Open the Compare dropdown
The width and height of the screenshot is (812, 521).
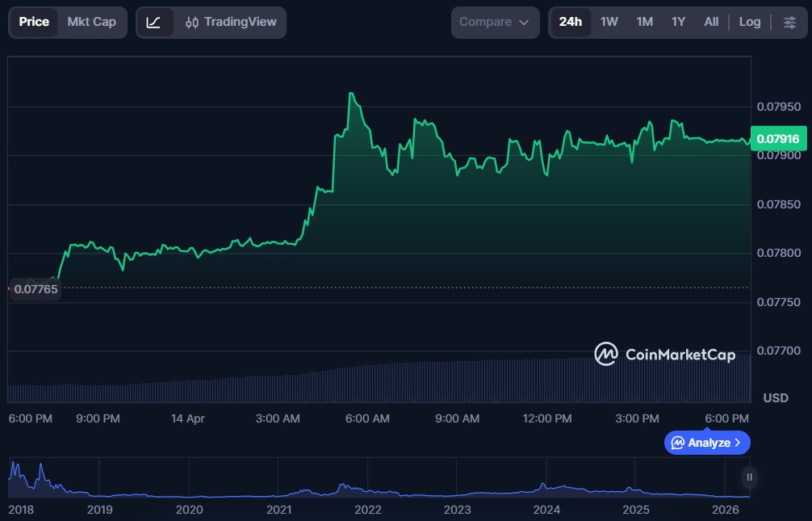pos(495,23)
